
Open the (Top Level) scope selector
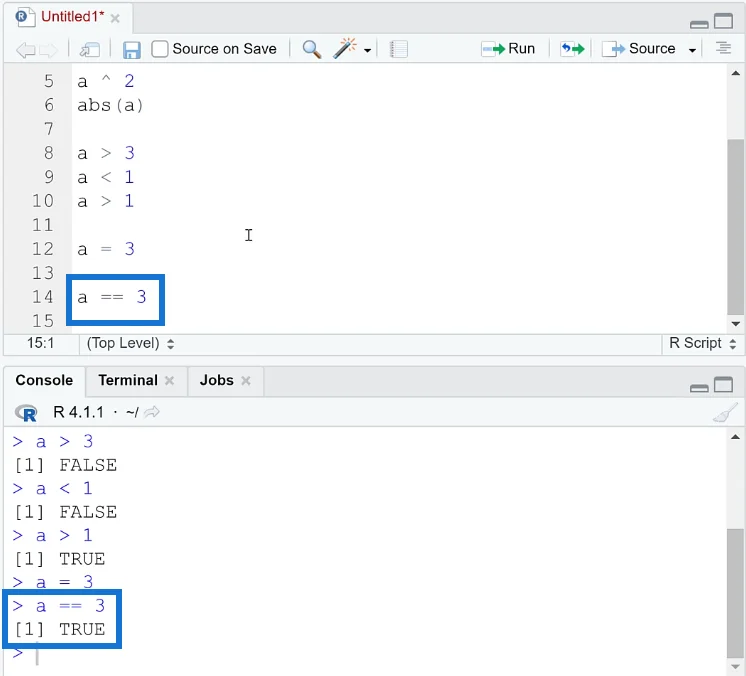click(130, 343)
